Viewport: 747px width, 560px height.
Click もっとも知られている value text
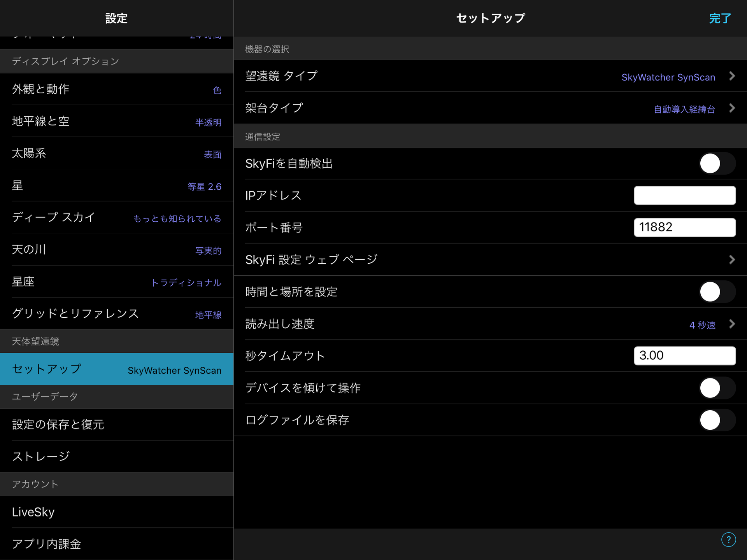(177, 219)
